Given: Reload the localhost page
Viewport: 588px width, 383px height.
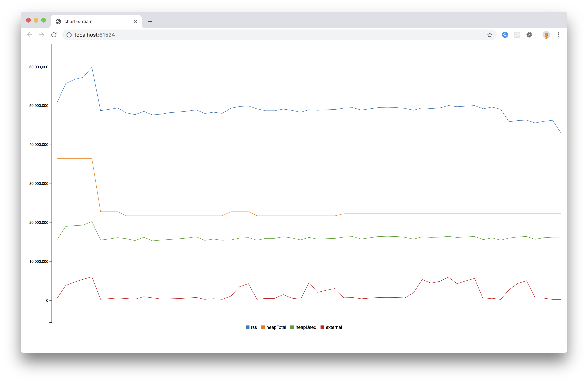Looking at the screenshot, I should point(54,35).
